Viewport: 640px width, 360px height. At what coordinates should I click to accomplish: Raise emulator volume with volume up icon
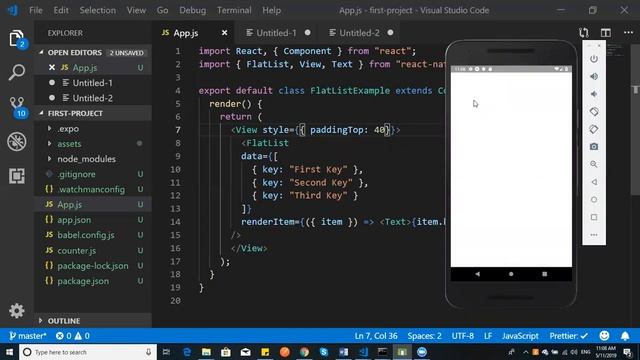(x=594, y=76)
